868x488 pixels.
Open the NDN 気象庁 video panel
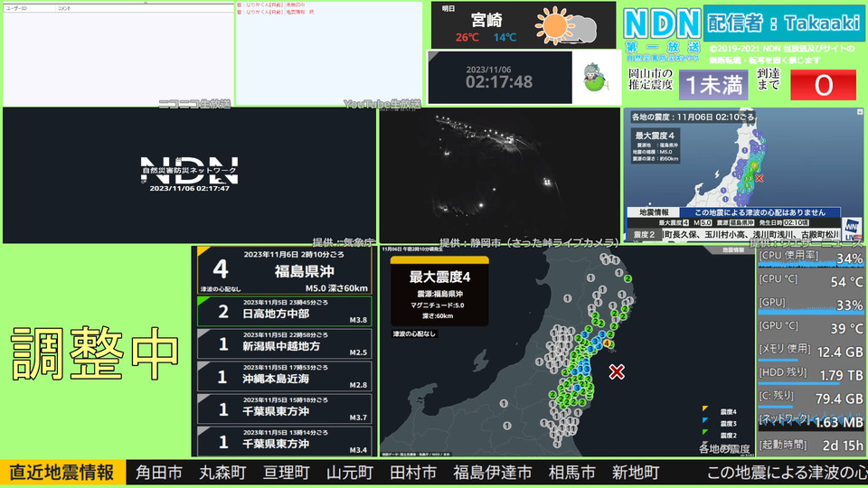pyautogui.click(x=189, y=174)
